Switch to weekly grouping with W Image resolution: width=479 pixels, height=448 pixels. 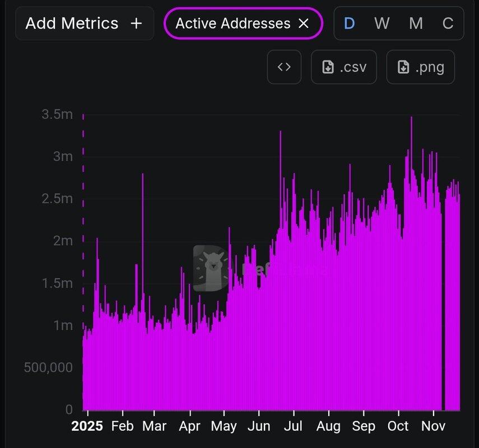click(382, 24)
